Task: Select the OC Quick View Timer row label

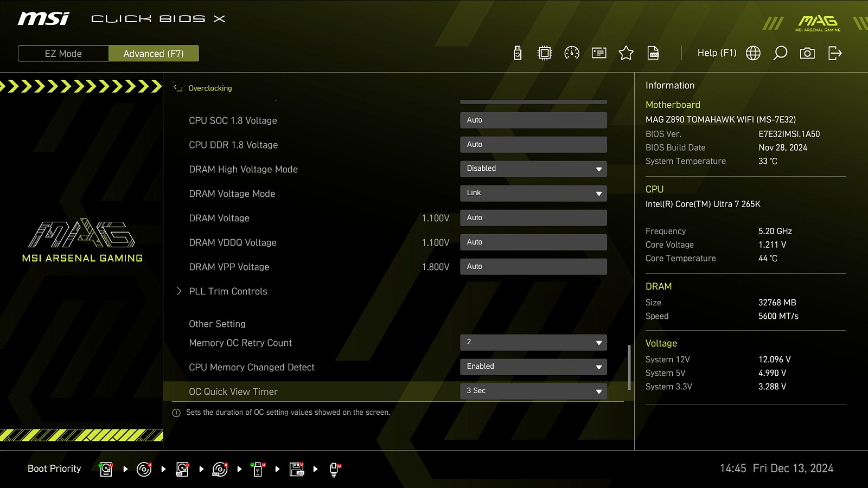Action: click(x=233, y=391)
